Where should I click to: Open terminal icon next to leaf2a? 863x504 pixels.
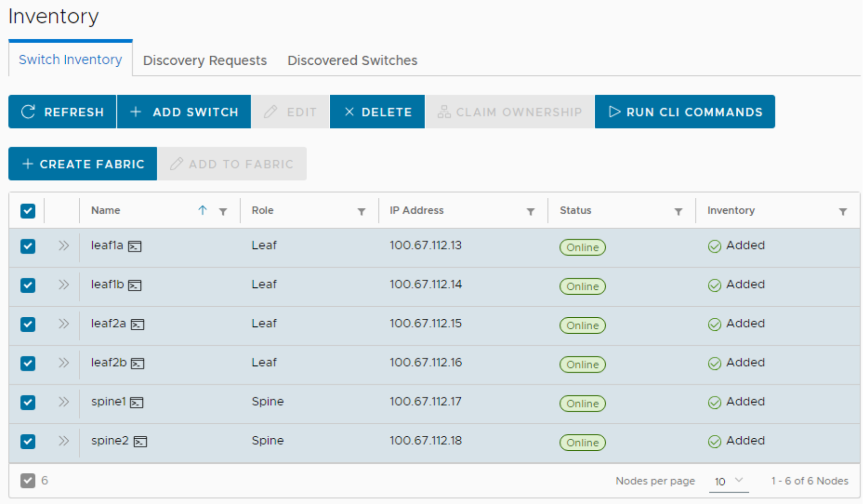tap(138, 325)
